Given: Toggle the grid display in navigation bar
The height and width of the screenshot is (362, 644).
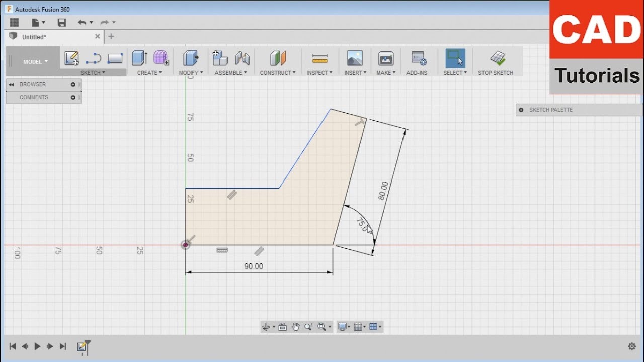Looking at the screenshot, I should click(x=359, y=326).
